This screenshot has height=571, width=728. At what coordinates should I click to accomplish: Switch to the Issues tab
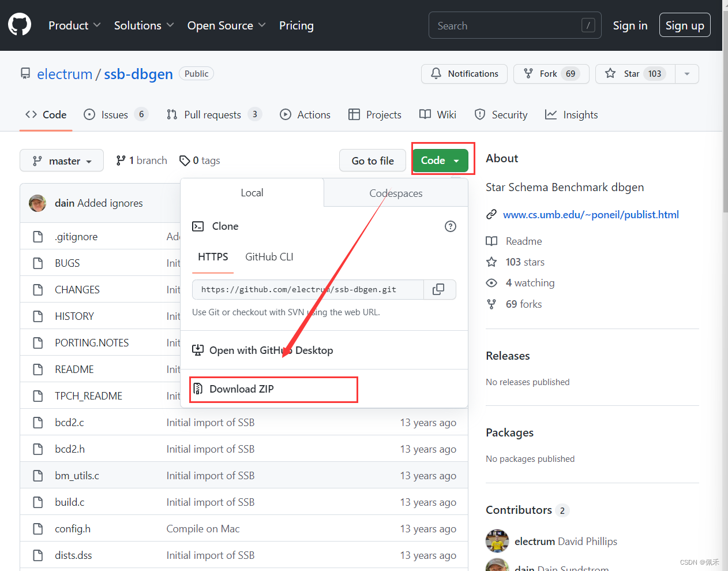coord(115,114)
